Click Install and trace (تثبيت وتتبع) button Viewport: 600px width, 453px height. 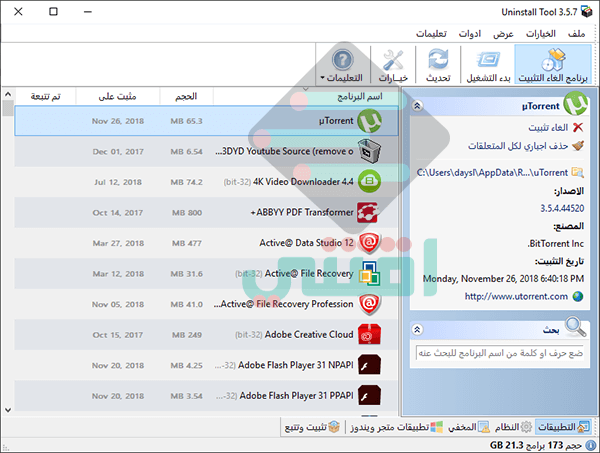[x=311, y=427]
